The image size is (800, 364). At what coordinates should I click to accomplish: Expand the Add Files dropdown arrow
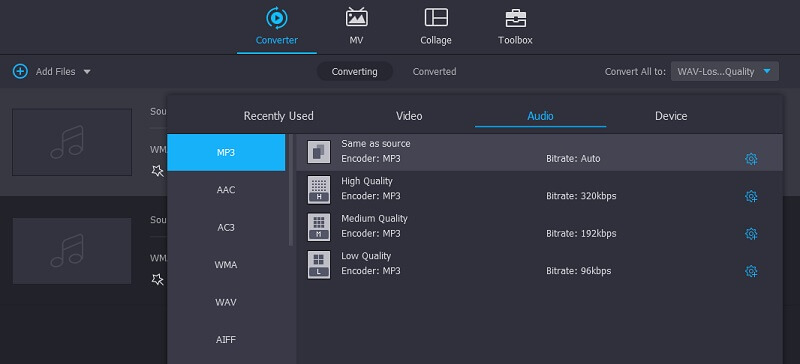tap(87, 72)
